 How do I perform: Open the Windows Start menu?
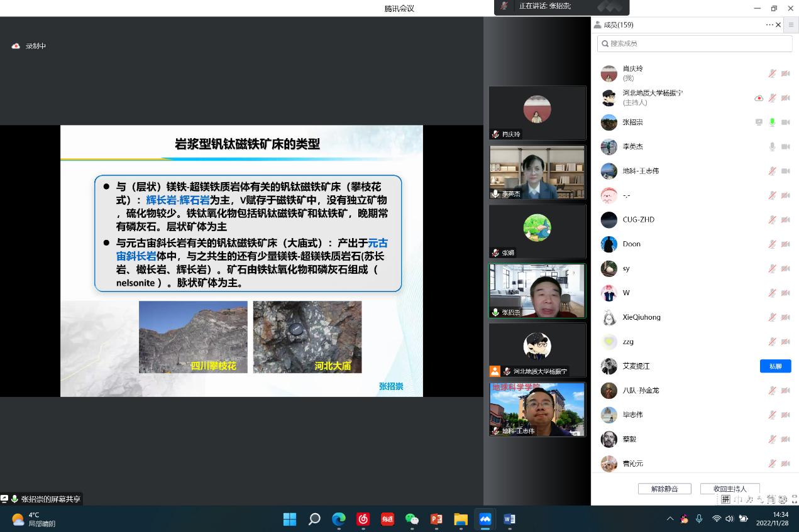point(290,519)
